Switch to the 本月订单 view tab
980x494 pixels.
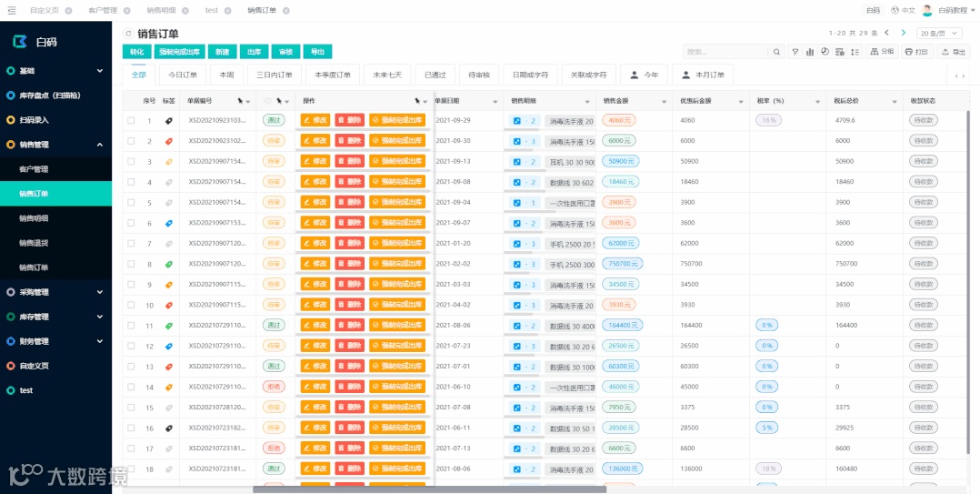tap(703, 75)
